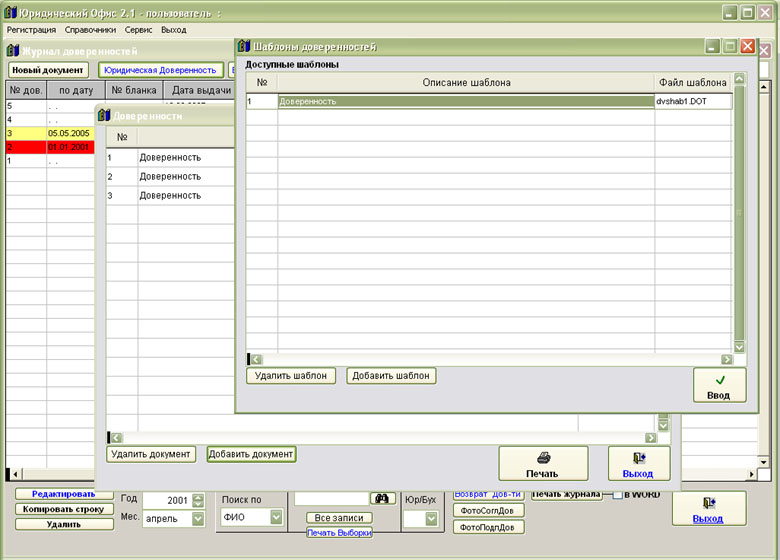Select row 3 Доверенность in Доверенности window
780x560 pixels.
click(170, 195)
